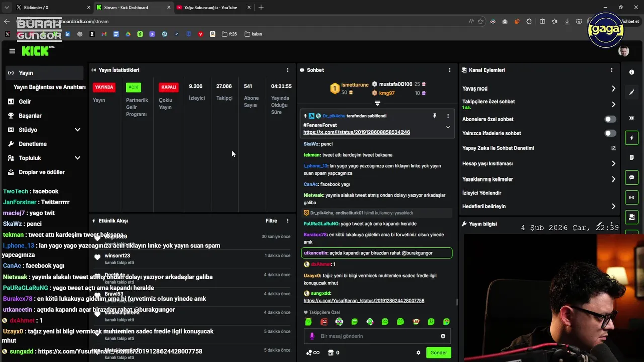644x362 pixels.
Task: Open new browser tab with plus button
Action: pyautogui.click(x=261, y=8)
